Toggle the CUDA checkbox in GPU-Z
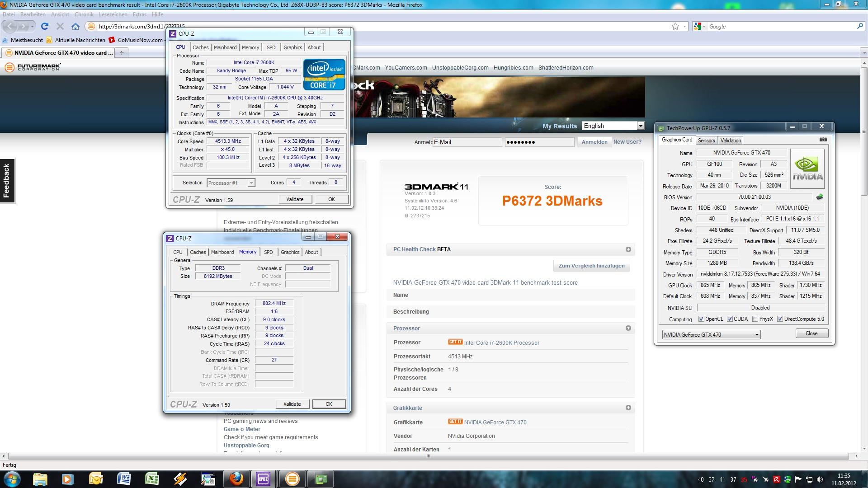 pyautogui.click(x=730, y=319)
